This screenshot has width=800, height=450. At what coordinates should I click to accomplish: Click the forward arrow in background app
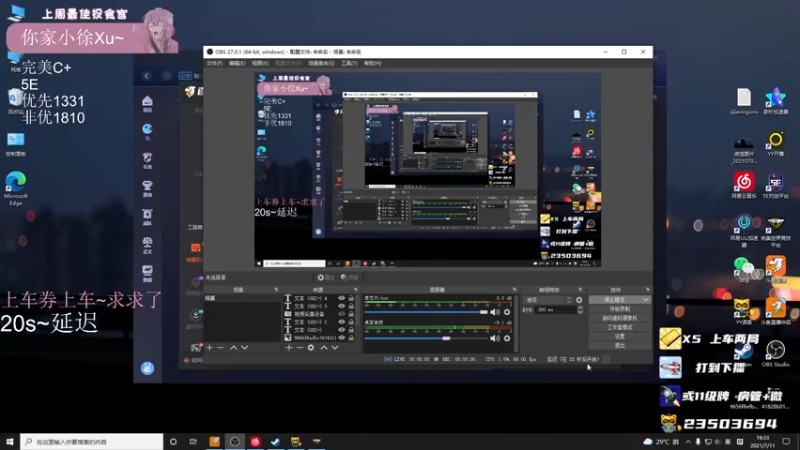pyautogui.click(x=167, y=76)
